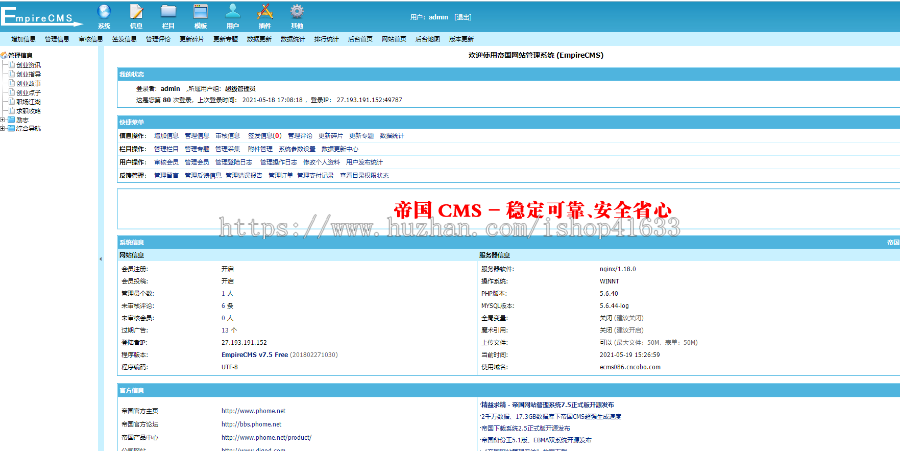This screenshot has width=900, height=451.
Task: Click the 信息 (Info) notepad icon
Action: 136,13
